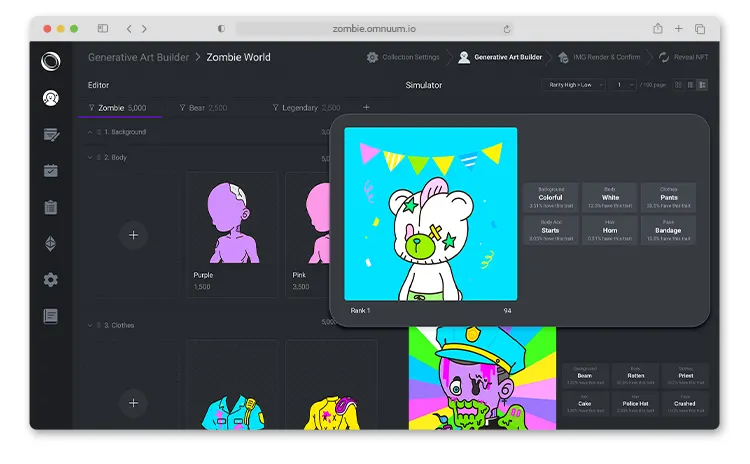Image resolution: width=750 pixels, height=464 pixels.
Task: Click the filter icon on Legendary tab
Action: [x=276, y=108]
